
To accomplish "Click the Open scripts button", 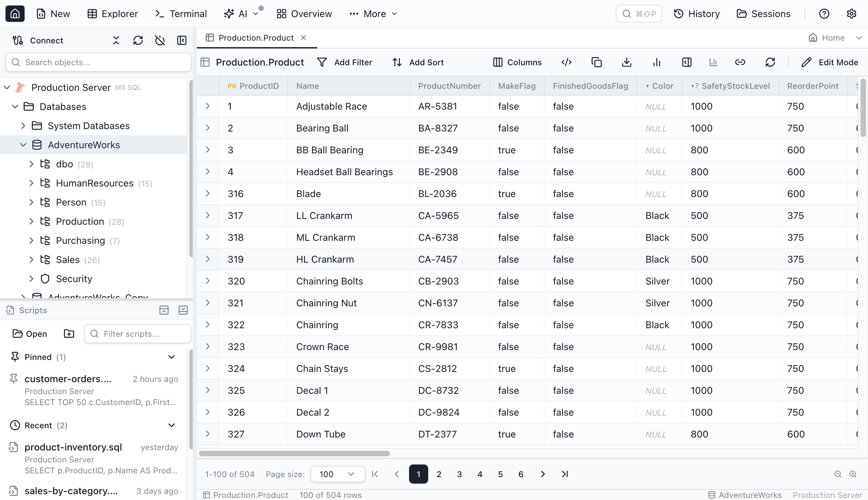I will click(29, 333).
